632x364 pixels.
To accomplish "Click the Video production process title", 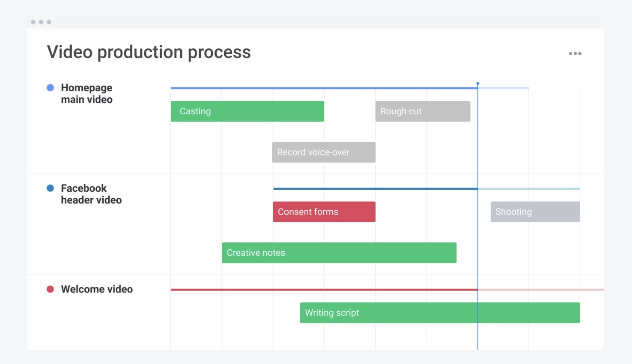I will [x=149, y=52].
